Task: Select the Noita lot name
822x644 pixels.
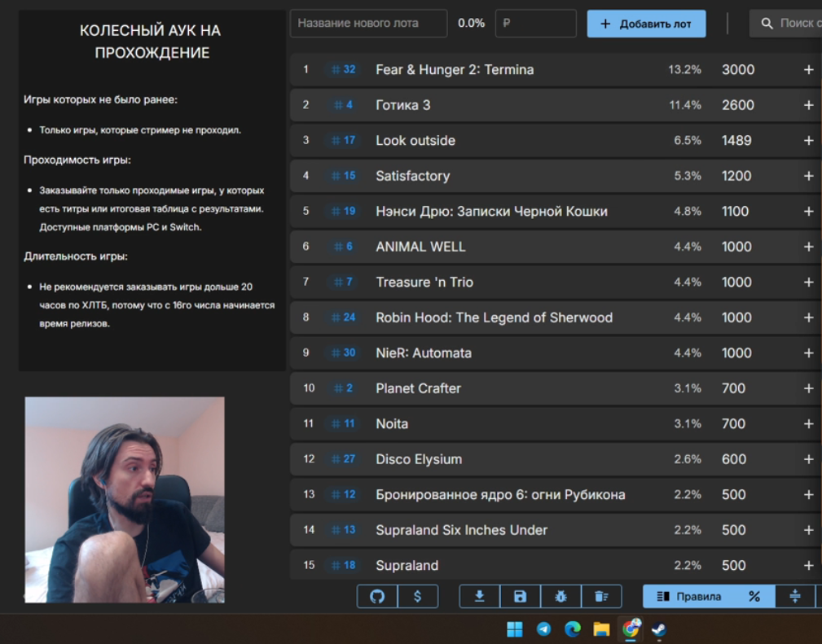Action: click(392, 423)
